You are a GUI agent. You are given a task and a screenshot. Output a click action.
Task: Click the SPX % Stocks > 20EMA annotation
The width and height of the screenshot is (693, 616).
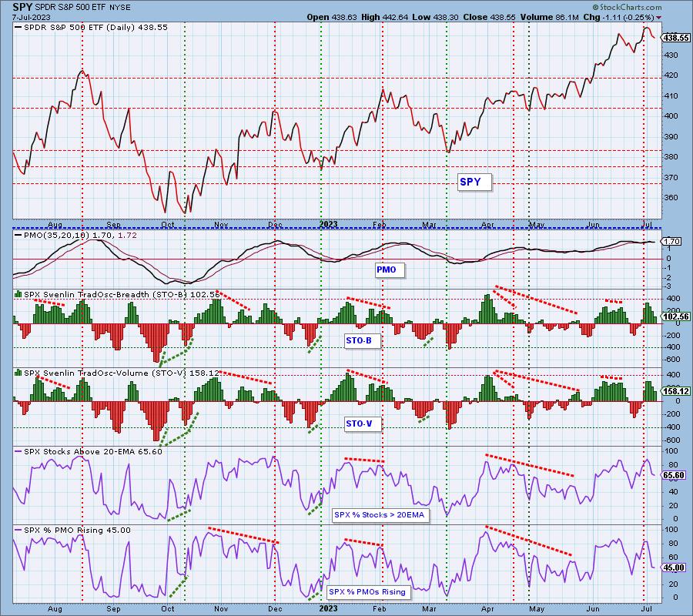tap(380, 515)
